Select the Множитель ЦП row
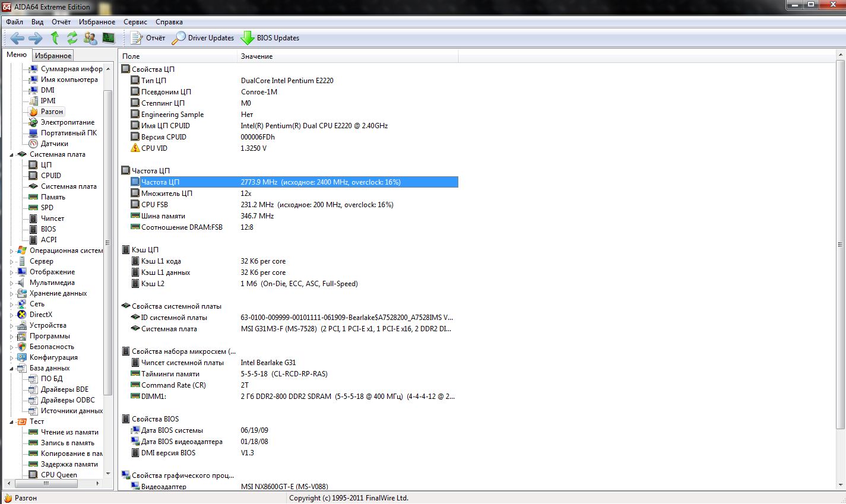Image resolution: width=846 pixels, height=504 pixels. (x=294, y=194)
